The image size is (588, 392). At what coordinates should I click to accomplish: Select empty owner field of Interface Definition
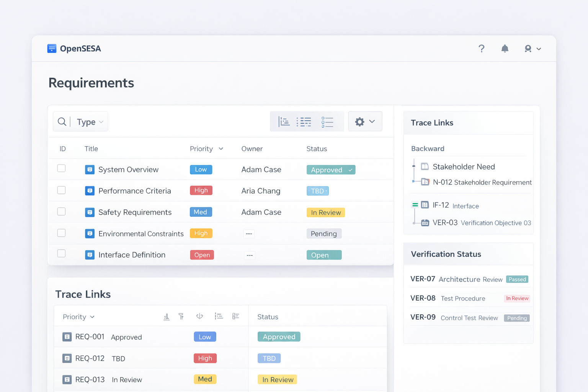[250, 255]
